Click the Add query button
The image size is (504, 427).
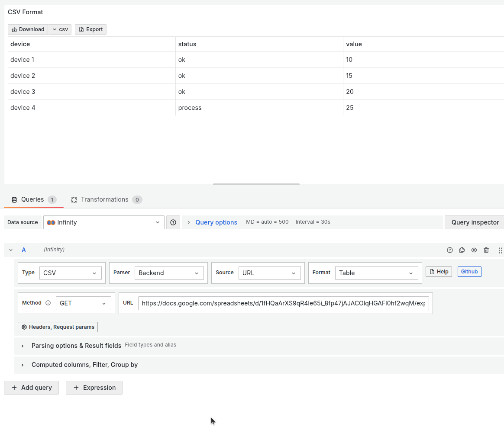(x=31, y=387)
